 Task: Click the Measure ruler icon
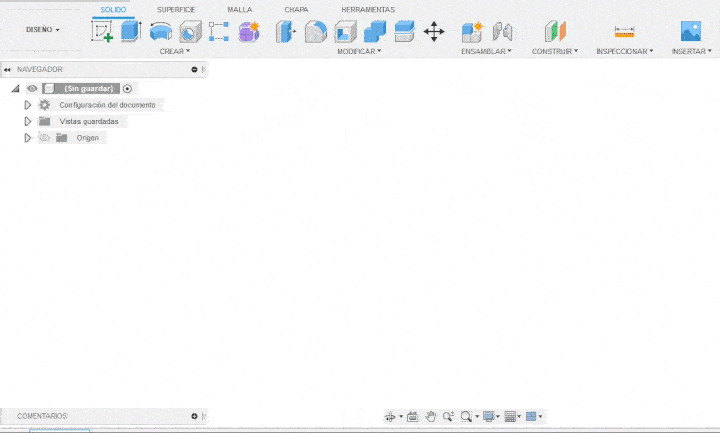click(x=624, y=31)
